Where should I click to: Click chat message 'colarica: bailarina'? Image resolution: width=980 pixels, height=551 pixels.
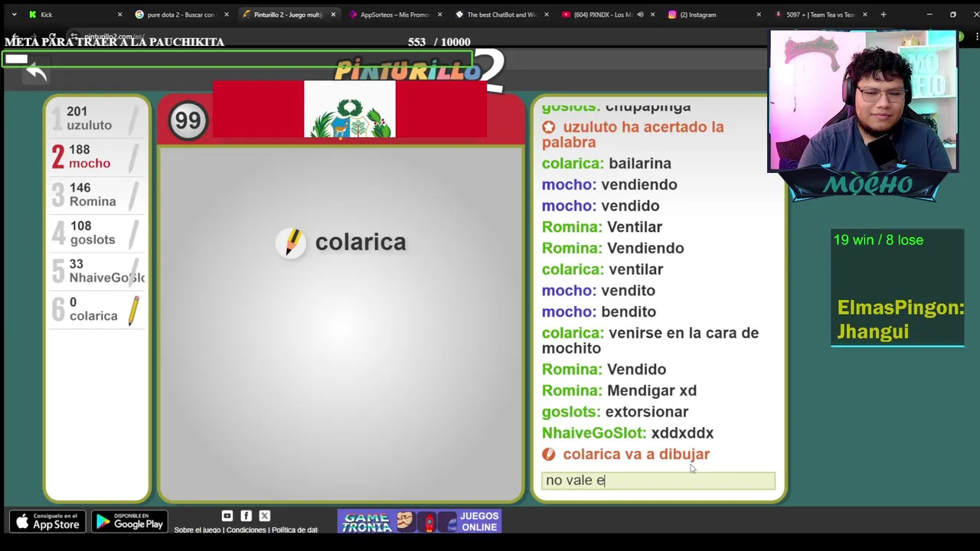point(606,163)
